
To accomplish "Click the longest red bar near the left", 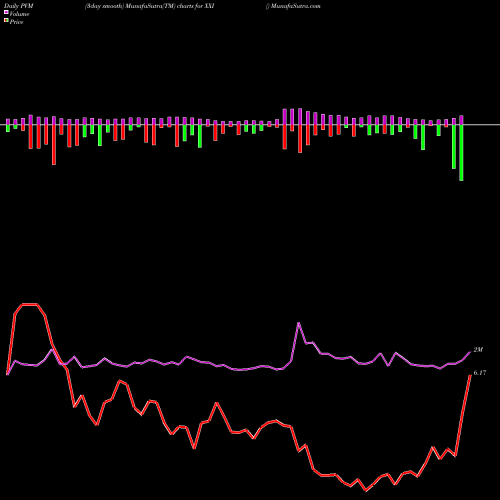I will tap(54, 145).
